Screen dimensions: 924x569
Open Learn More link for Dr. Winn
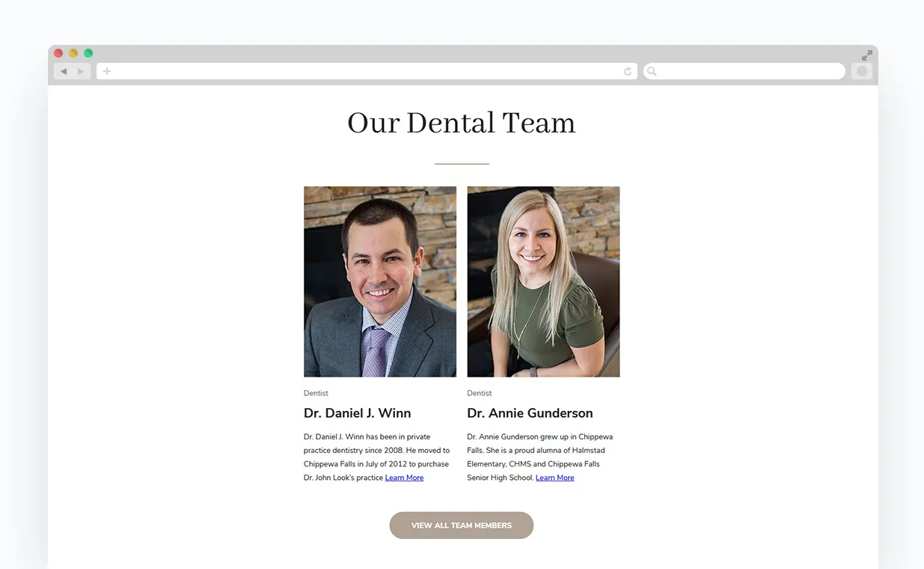404,478
